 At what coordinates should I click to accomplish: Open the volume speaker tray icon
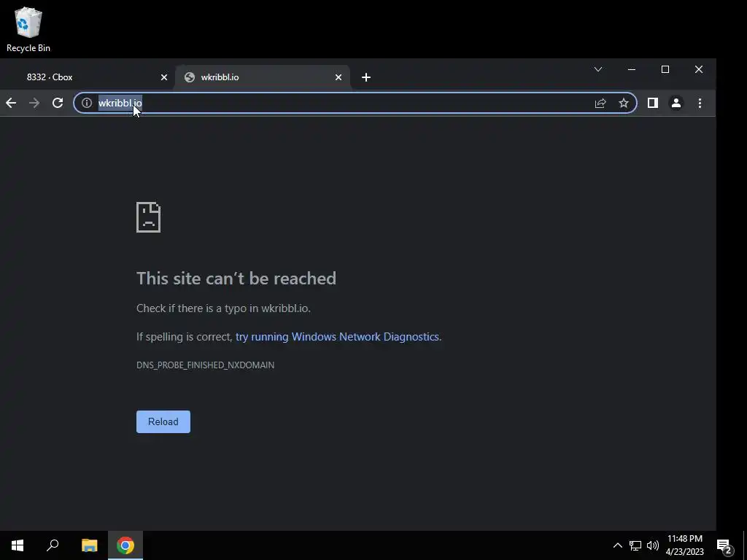coord(653,545)
